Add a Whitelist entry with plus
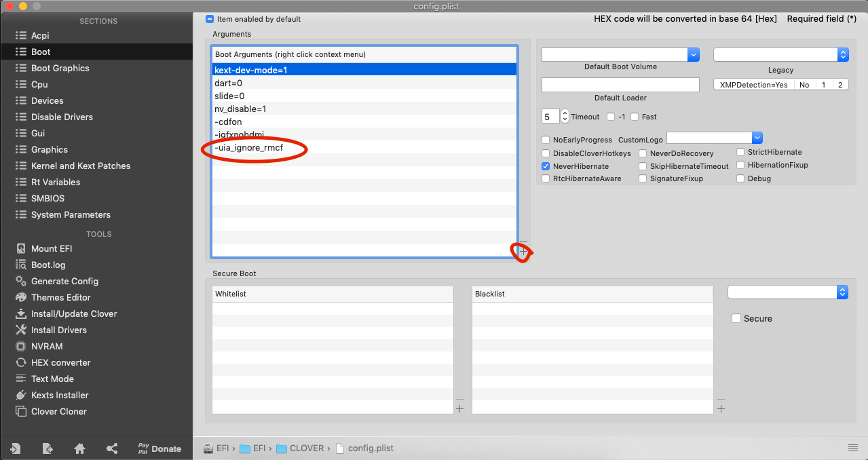 click(x=459, y=408)
